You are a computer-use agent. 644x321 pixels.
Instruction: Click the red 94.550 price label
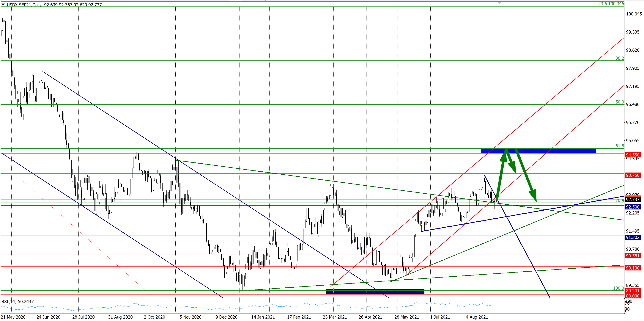[x=632, y=155]
